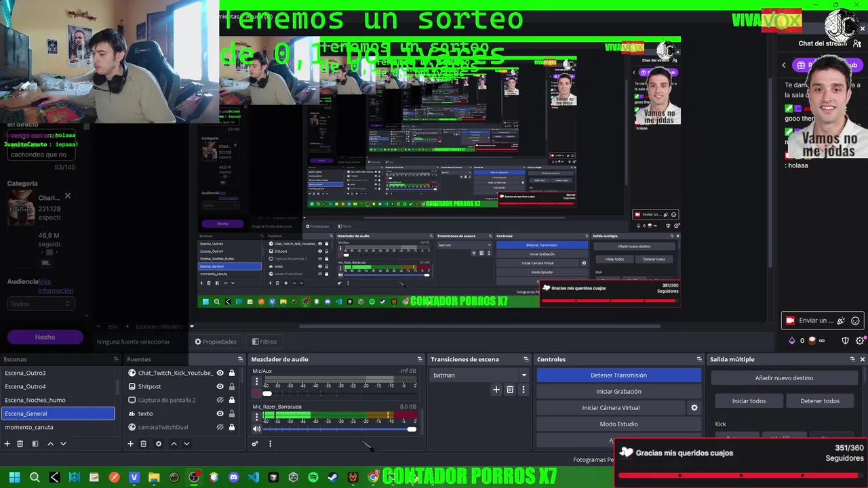This screenshot has width=868, height=488.
Task: Lock the Shitpost source
Action: coord(232,386)
